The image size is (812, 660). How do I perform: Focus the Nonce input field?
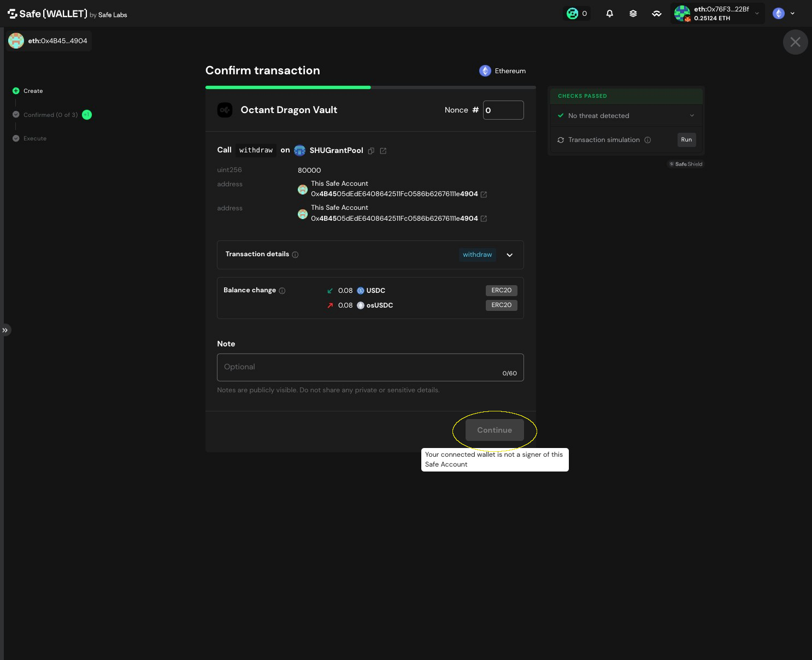click(503, 110)
